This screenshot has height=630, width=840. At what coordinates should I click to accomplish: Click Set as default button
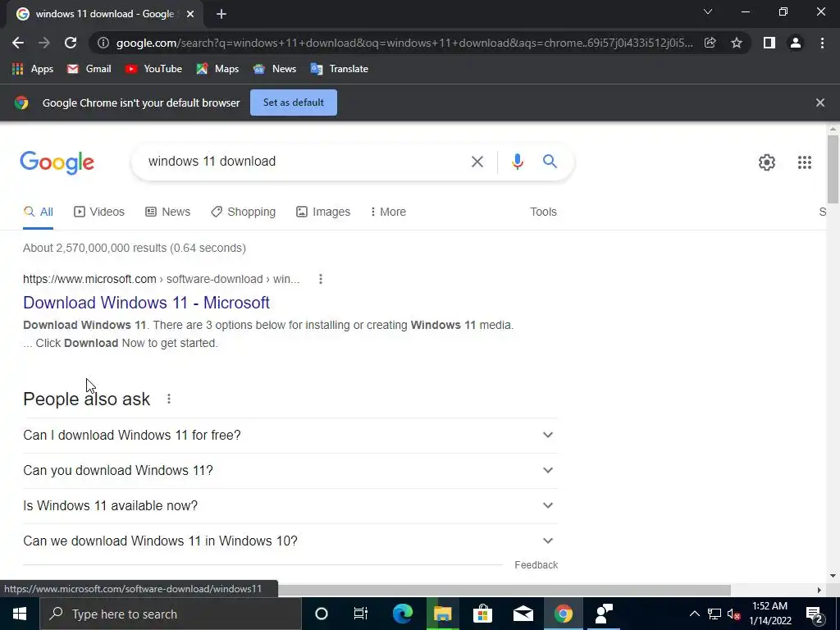coord(294,103)
